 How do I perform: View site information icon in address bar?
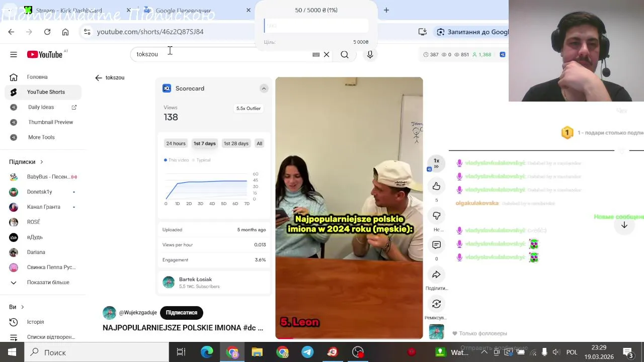pyautogui.click(x=87, y=32)
